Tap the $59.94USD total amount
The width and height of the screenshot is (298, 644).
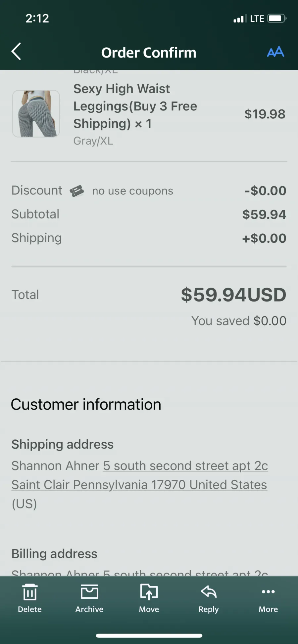[233, 295]
